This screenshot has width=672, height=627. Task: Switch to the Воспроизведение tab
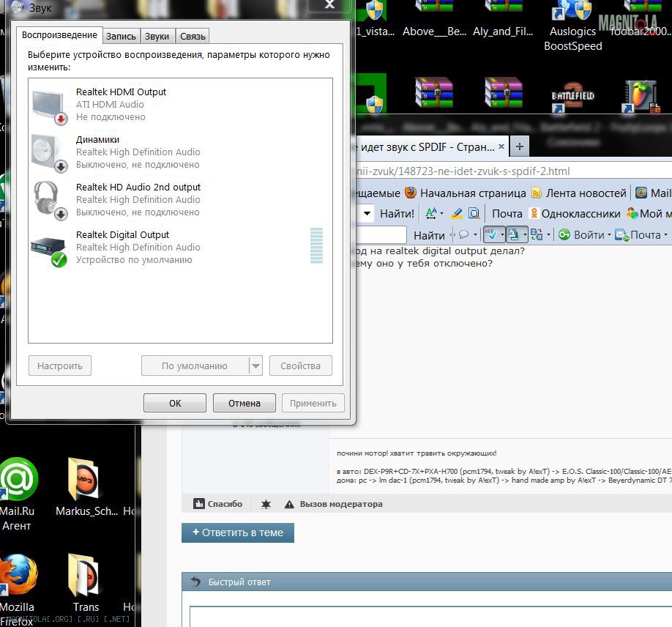[x=59, y=35]
